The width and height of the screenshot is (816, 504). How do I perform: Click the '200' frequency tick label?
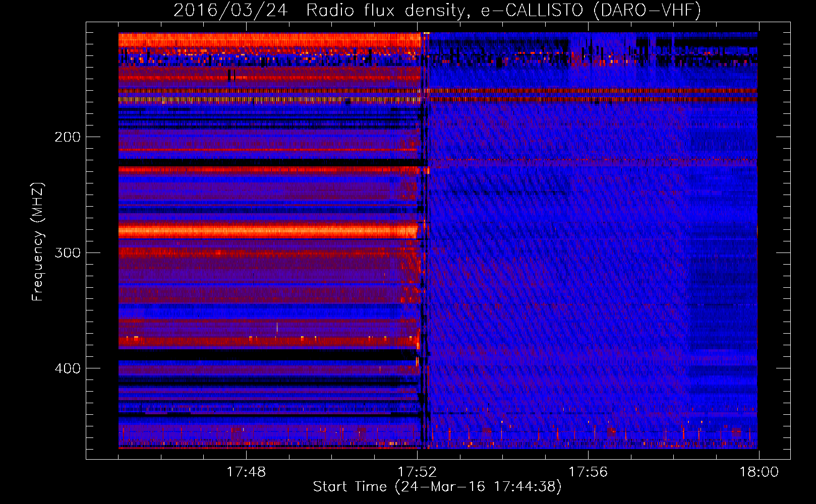pos(68,137)
